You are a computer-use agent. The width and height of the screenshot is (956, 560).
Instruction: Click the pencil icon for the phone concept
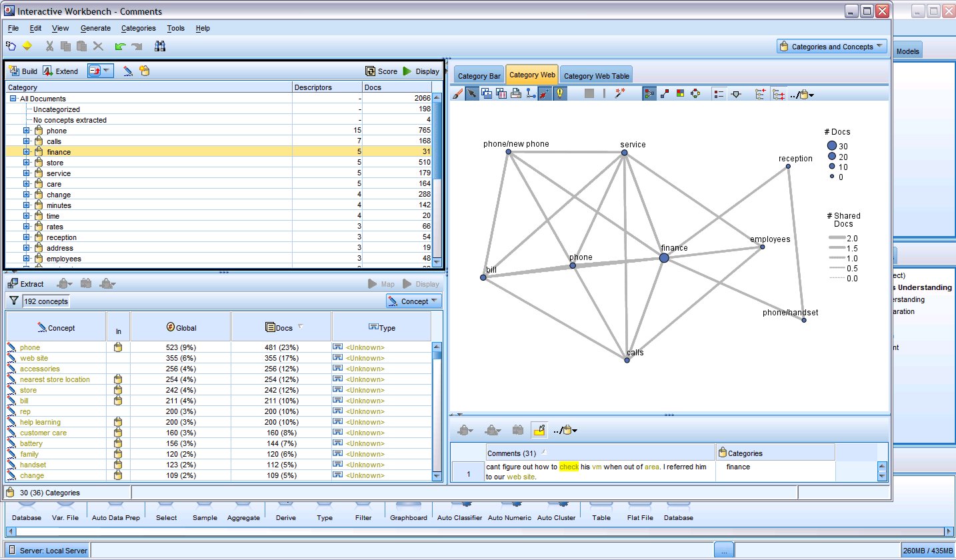click(x=11, y=347)
